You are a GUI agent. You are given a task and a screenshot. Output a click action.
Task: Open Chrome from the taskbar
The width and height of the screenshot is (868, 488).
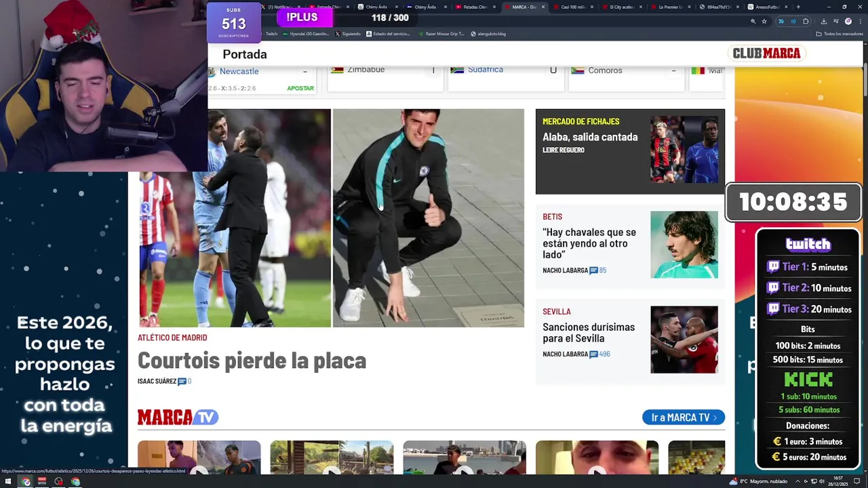(x=26, y=482)
